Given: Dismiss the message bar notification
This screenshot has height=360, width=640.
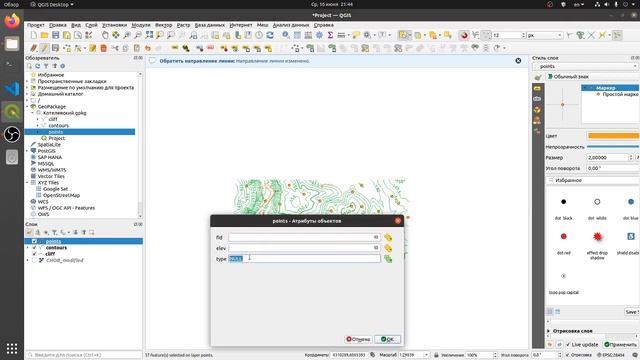Looking at the screenshot, I should pos(518,61).
